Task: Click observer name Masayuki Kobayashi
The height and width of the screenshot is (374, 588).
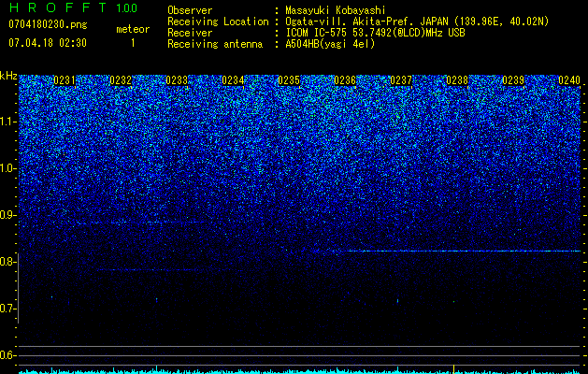Action: pyautogui.click(x=336, y=11)
